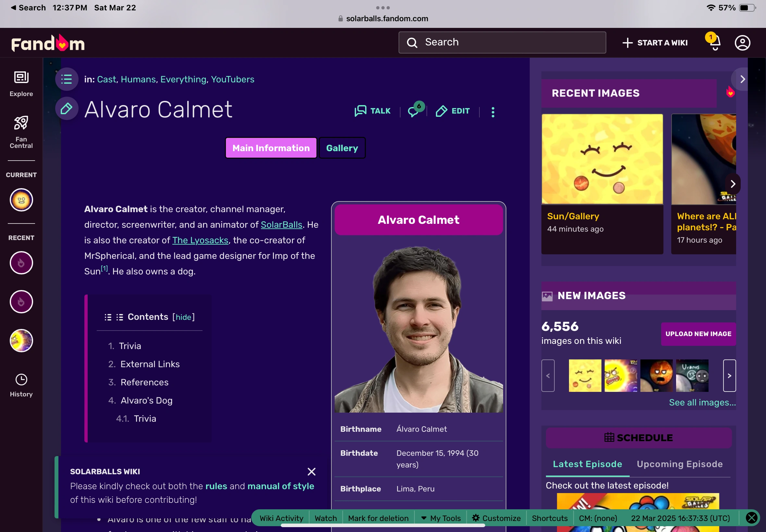
Task: Click Upload New Image button
Action: [698, 334]
